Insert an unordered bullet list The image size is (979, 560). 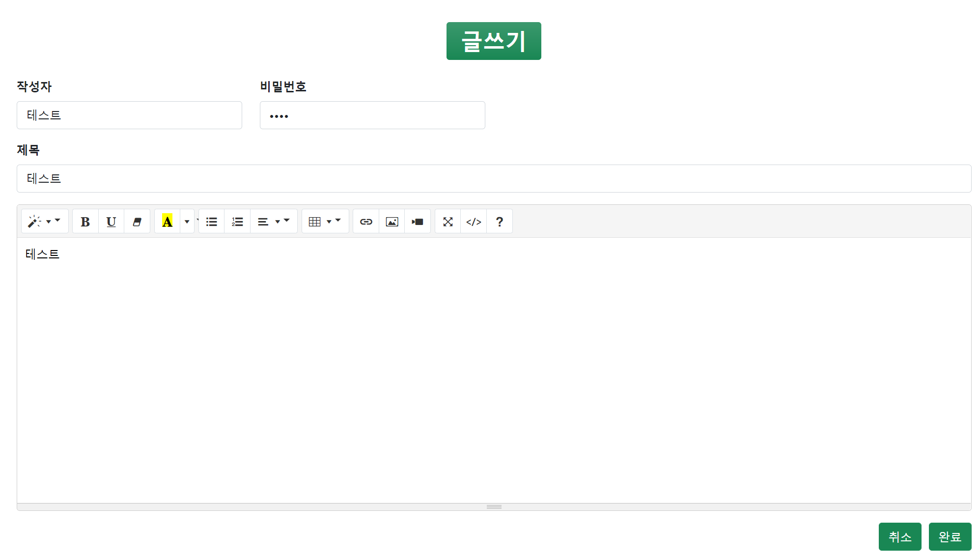click(x=212, y=222)
